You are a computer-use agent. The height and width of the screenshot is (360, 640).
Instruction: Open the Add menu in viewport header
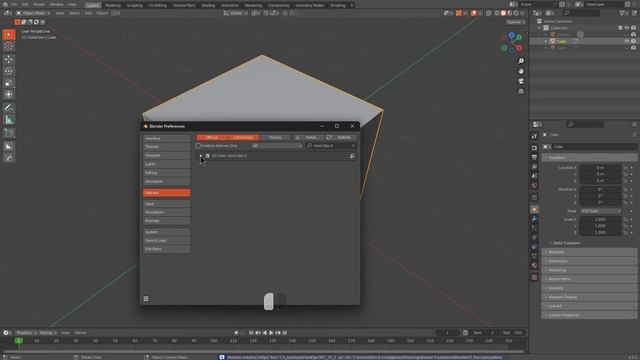click(x=88, y=13)
